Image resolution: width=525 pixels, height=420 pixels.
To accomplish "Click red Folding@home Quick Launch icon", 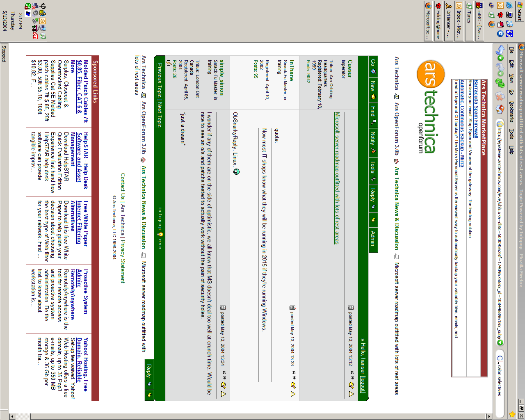I will (500, 15).
